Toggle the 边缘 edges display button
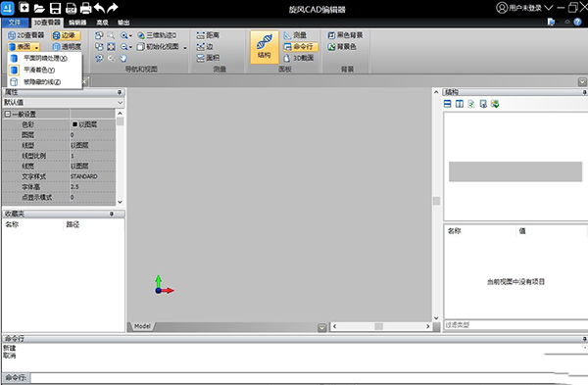The image size is (588, 385). point(66,35)
